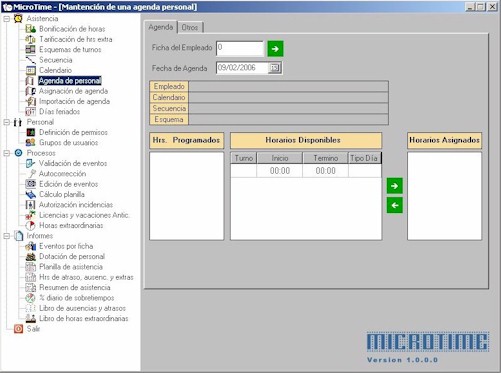Click the Validación de eventos icon
The height and width of the screenshot is (373, 501).
click(x=31, y=163)
